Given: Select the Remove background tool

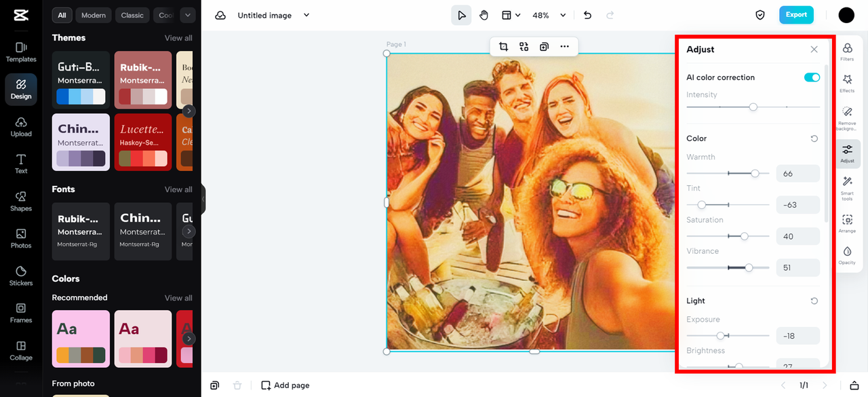Looking at the screenshot, I should coord(847,117).
